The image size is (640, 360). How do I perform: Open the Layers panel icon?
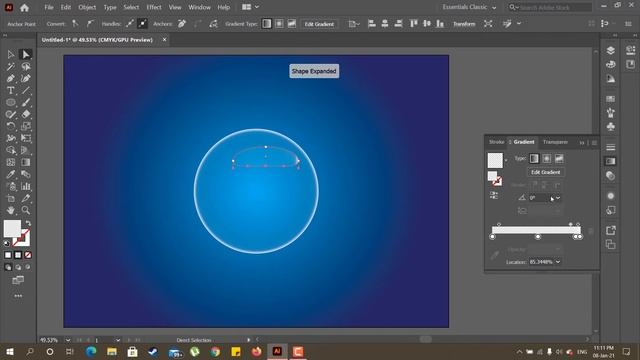point(611,50)
